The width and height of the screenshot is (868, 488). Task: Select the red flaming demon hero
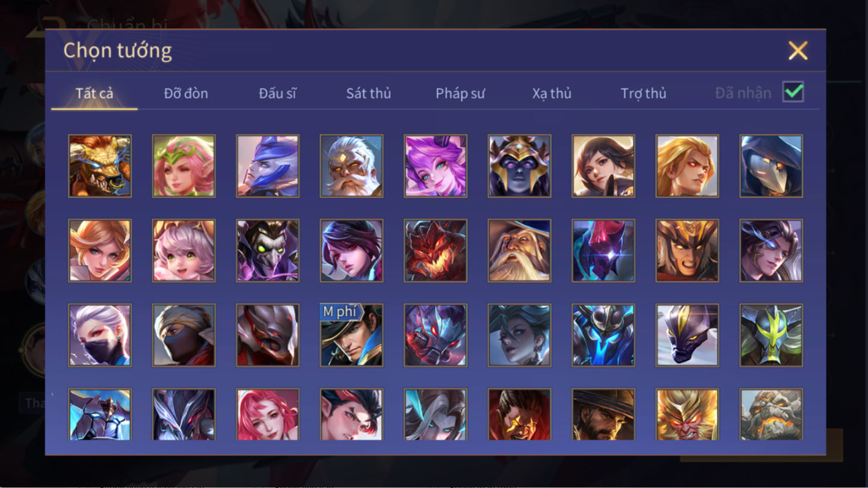pyautogui.click(x=436, y=251)
